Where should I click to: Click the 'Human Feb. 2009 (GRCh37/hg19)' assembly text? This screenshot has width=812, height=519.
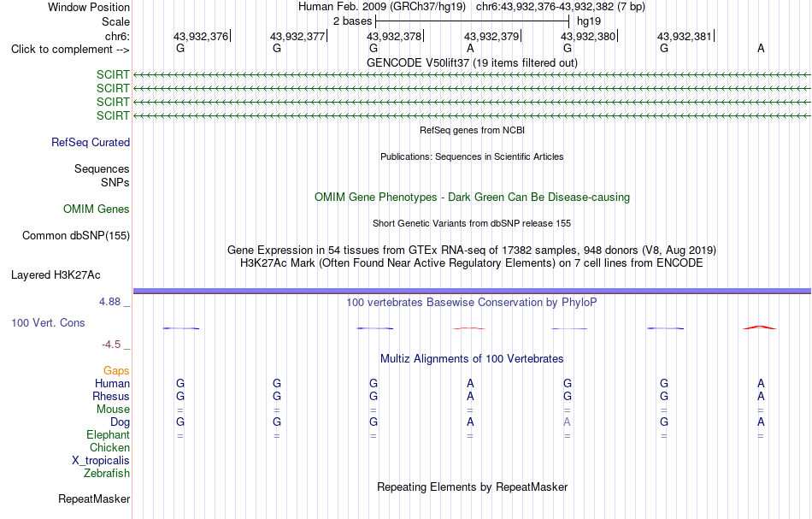click(382, 7)
